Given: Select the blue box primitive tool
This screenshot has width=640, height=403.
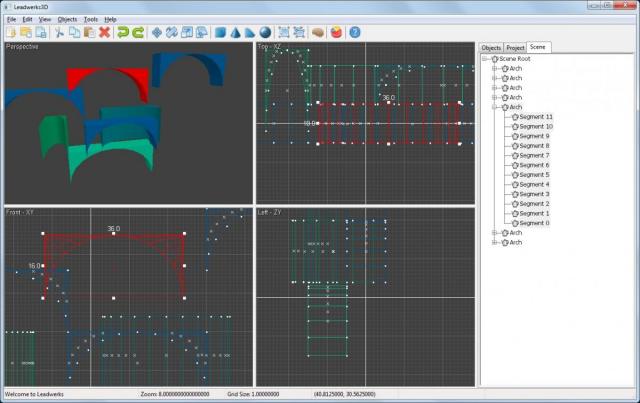Looking at the screenshot, I should pyautogui.click(x=220, y=32).
